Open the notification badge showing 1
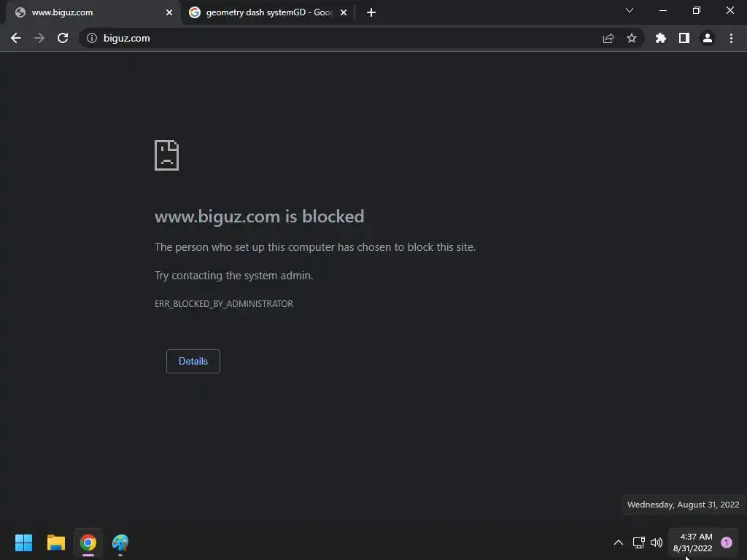 (727, 542)
